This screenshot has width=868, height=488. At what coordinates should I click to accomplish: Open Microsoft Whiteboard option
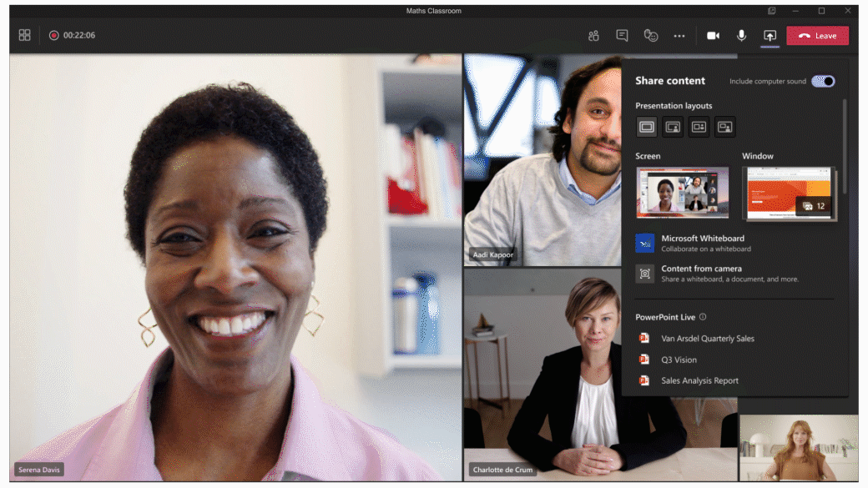click(x=734, y=243)
